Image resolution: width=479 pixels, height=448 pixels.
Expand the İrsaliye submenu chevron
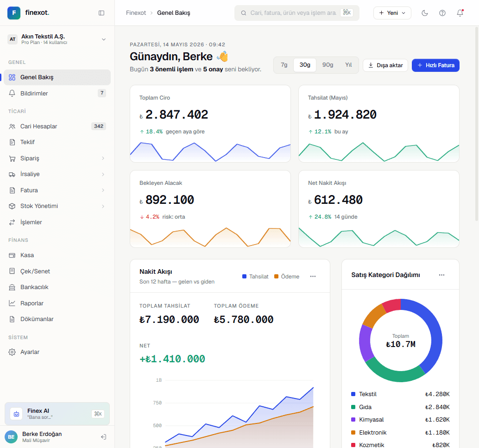[x=103, y=174]
